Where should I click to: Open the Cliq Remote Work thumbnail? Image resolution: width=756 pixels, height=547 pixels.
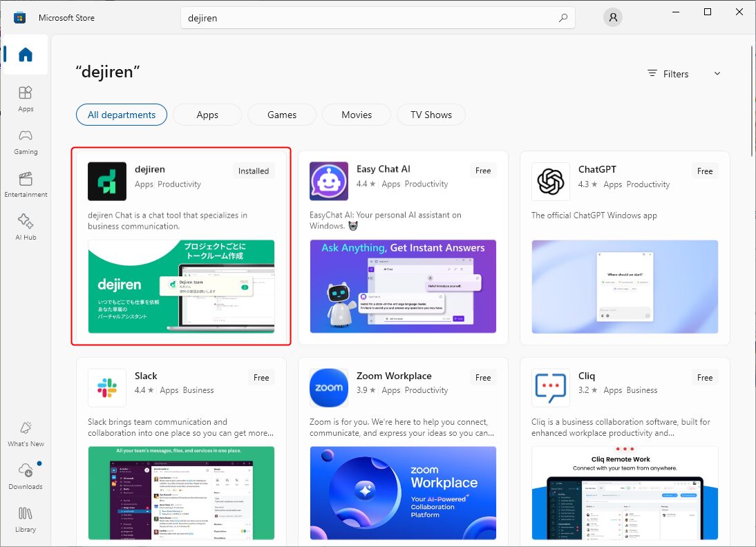click(x=625, y=493)
